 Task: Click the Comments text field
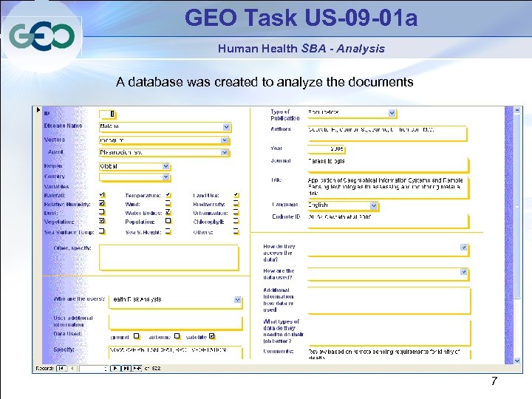[x=389, y=353]
